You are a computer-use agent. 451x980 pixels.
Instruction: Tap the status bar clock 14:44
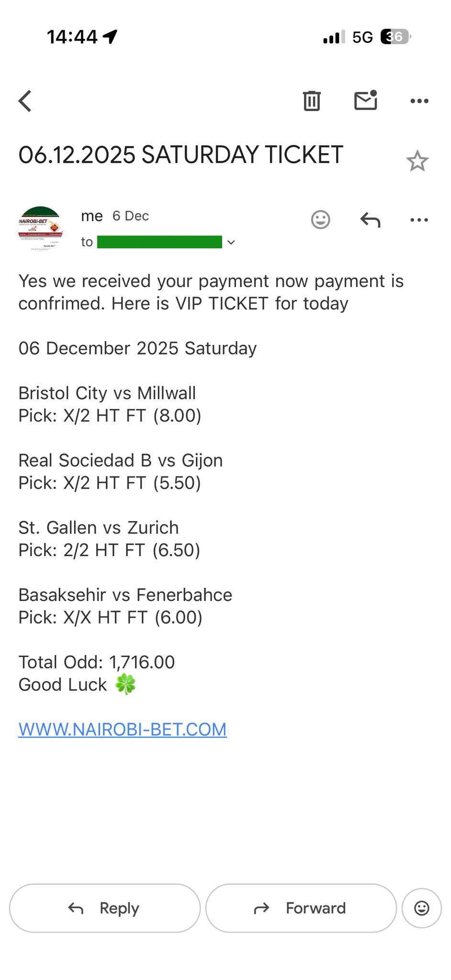(72, 37)
